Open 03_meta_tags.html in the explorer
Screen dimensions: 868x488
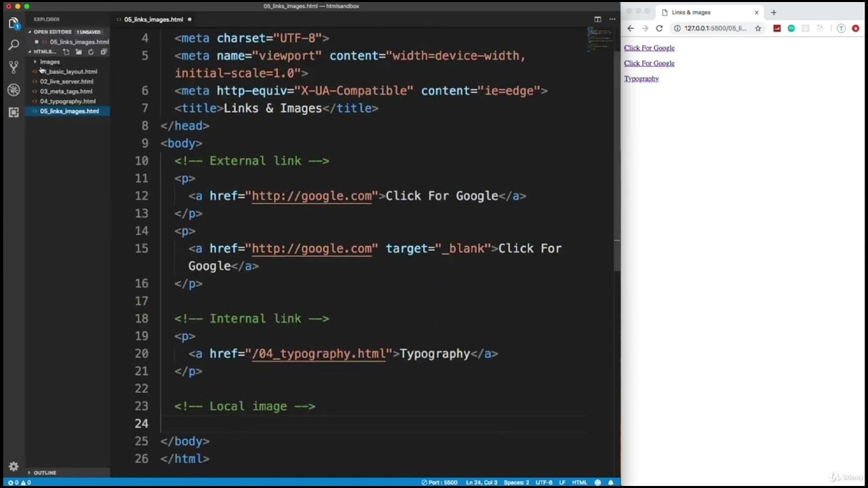(x=66, y=91)
